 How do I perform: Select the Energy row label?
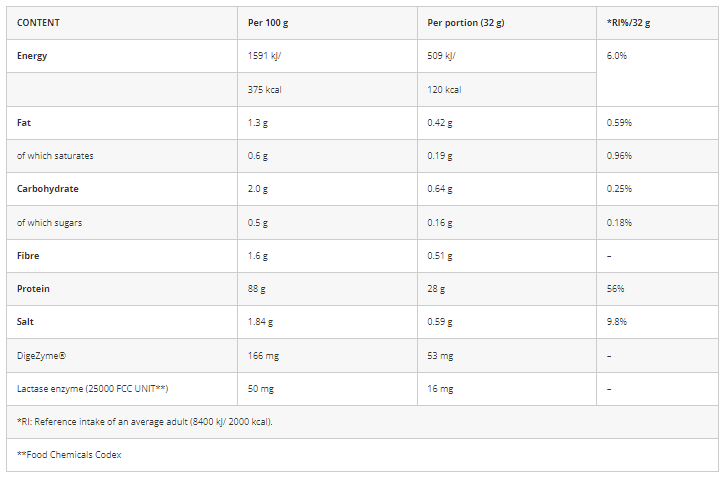tap(32, 56)
